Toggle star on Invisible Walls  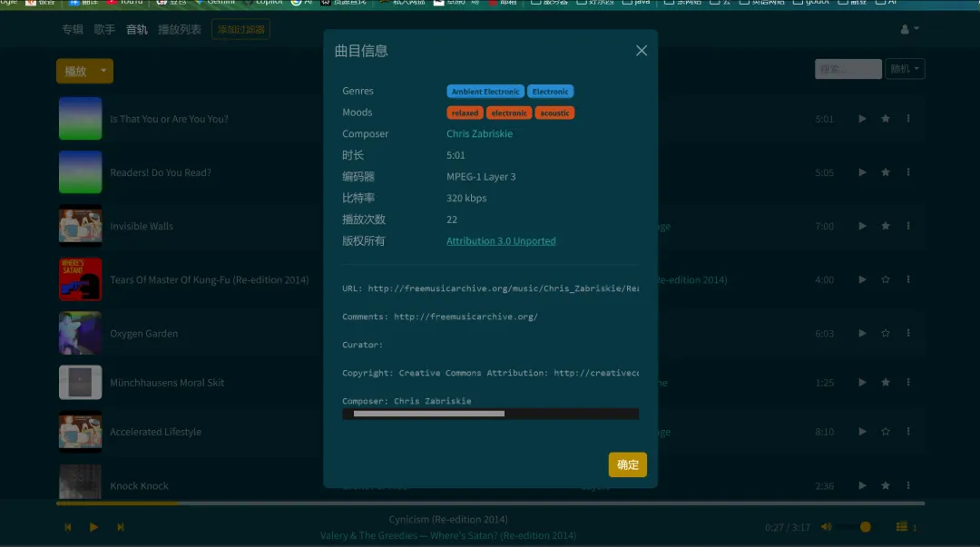885,226
